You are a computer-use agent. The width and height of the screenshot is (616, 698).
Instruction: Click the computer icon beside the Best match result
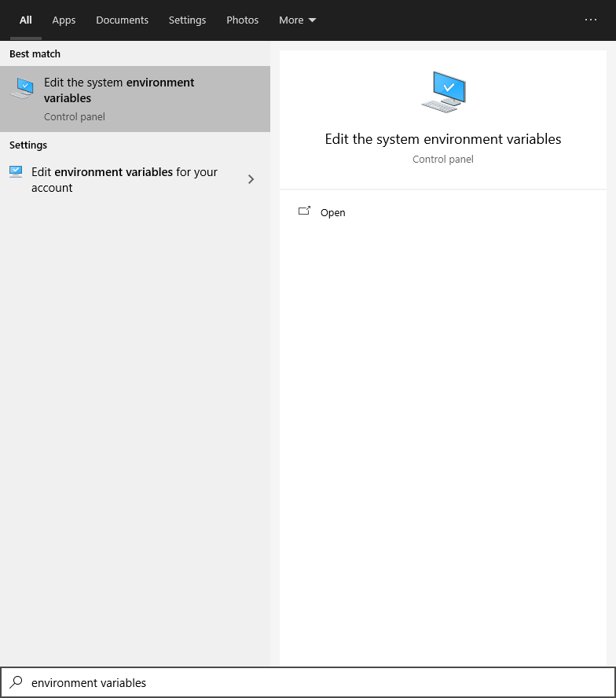click(x=22, y=89)
